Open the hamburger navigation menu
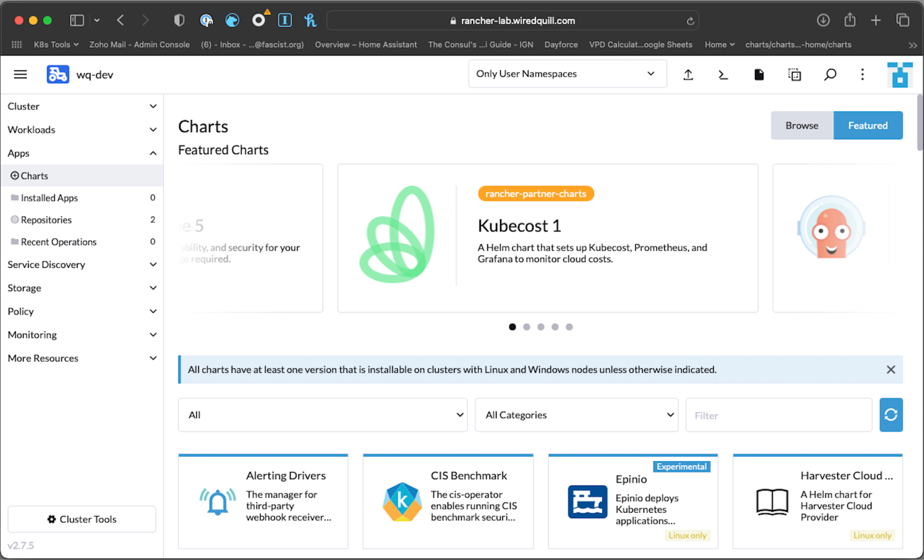 [20, 74]
